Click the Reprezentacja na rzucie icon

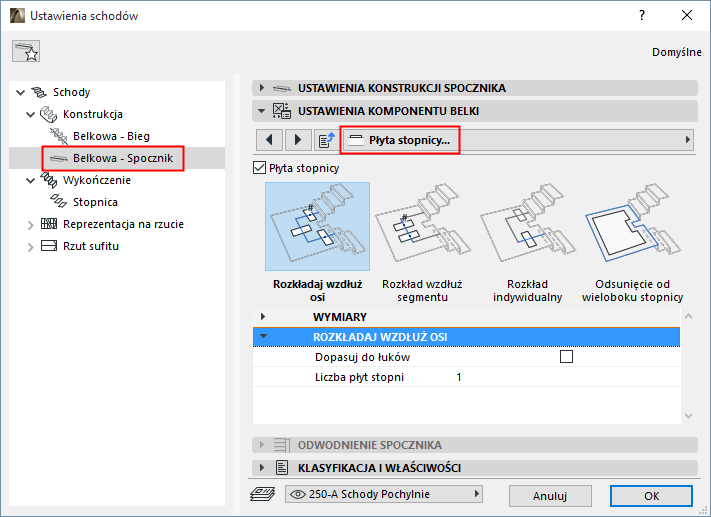coord(49,224)
